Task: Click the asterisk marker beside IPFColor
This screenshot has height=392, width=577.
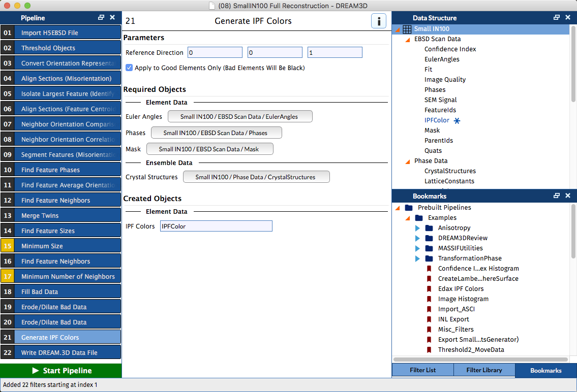Action: pyautogui.click(x=457, y=120)
